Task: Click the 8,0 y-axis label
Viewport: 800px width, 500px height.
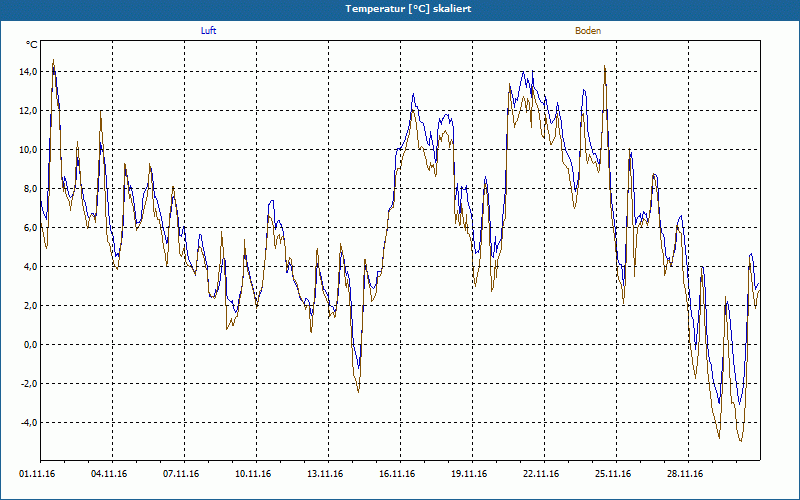Action: point(30,189)
